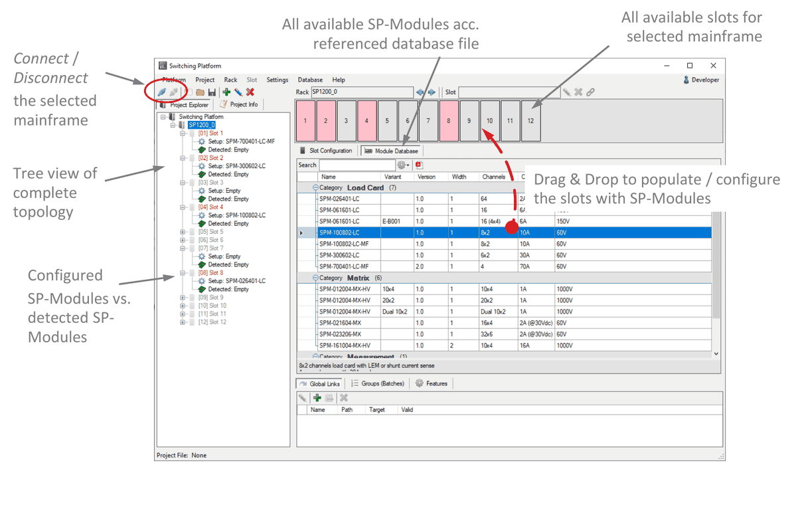Open the Database menu

pos(310,80)
